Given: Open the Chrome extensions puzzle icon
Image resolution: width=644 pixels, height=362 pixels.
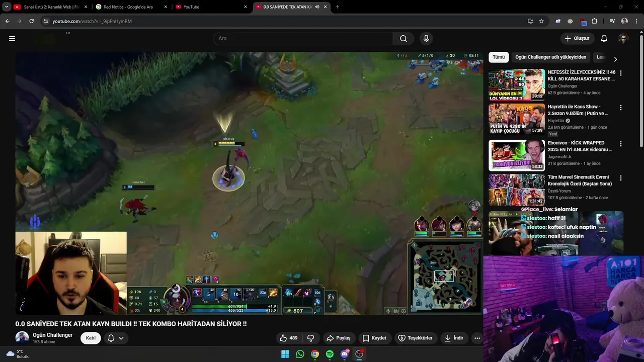Looking at the screenshot, I should pyautogui.click(x=595, y=21).
